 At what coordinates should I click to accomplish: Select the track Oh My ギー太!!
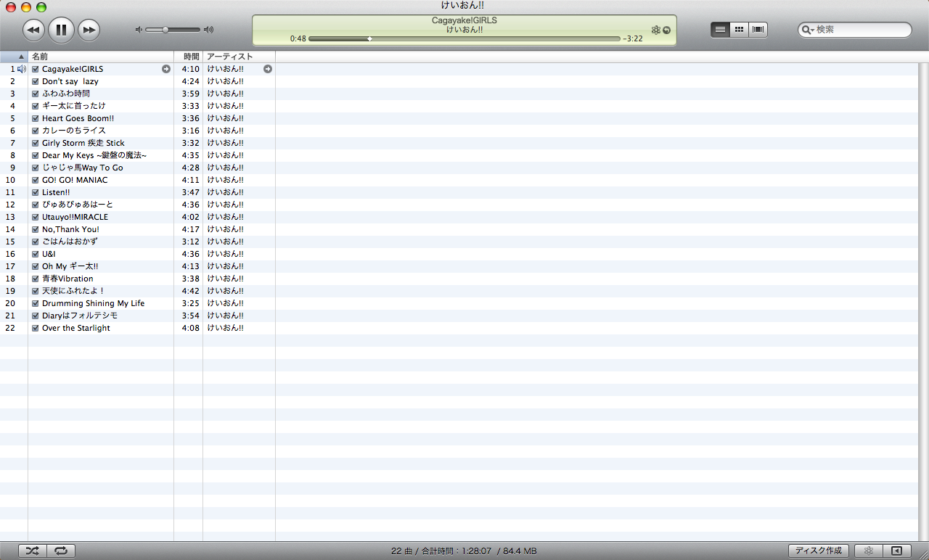pyautogui.click(x=70, y=266)
